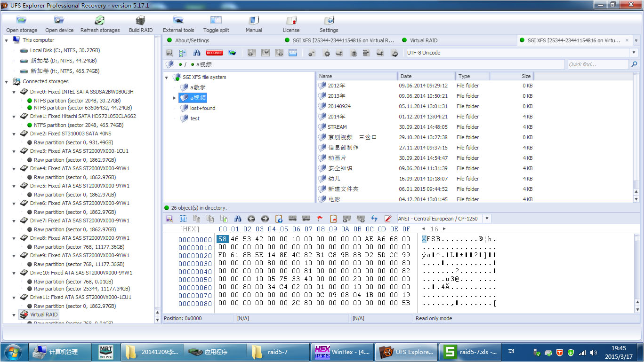
Task: Click the binoculars find icon in file toolbar
Action: coord(197,53)
